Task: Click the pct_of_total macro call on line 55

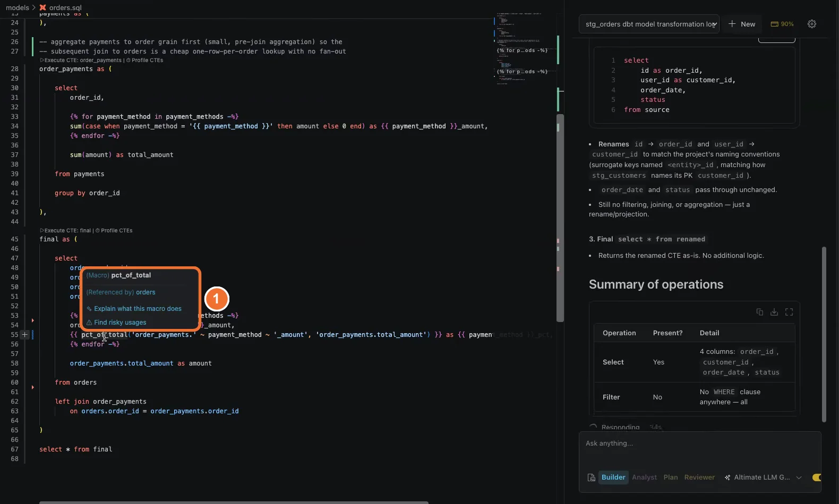Action: pos(104,335)
